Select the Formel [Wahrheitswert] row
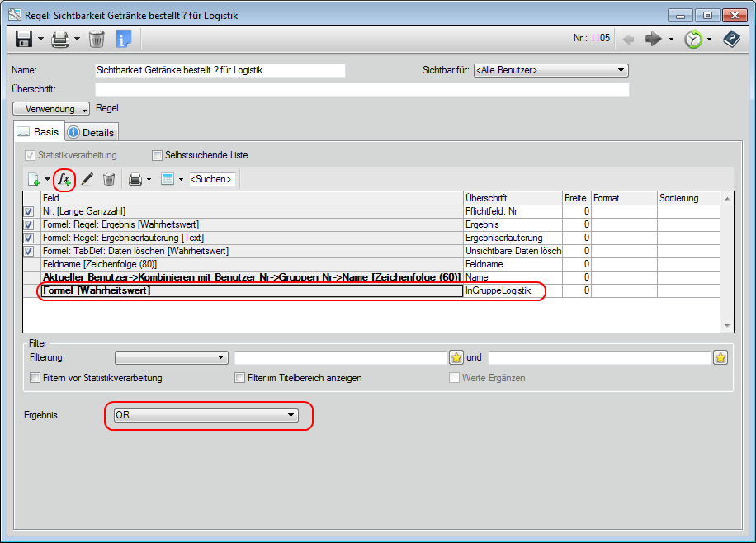This screenshot has width=756, height=543. (x=251, y=290)
